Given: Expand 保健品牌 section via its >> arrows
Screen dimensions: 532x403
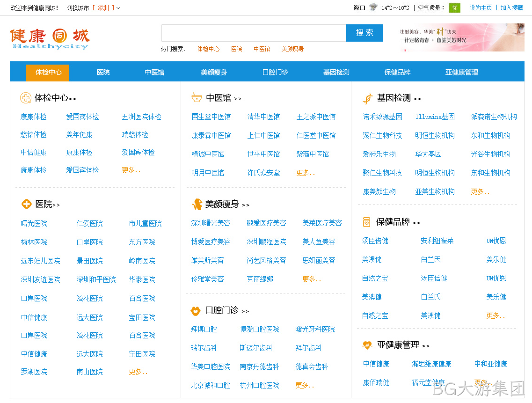Looking at the screenshot, I should (x=416, y=223).
